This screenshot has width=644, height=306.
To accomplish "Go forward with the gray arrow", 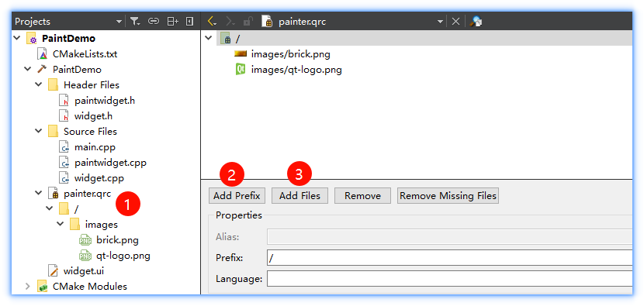I will click(x=230, y=22).
